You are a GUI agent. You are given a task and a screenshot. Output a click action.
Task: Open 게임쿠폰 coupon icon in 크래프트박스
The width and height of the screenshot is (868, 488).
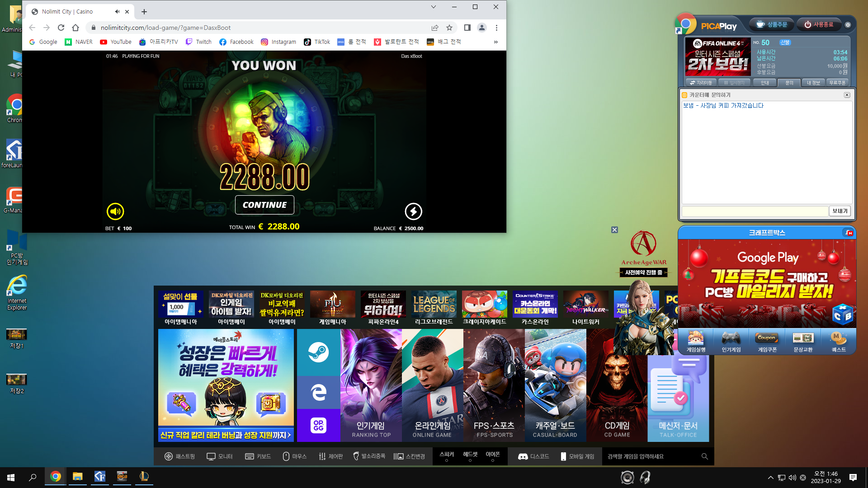coord(767,341)
